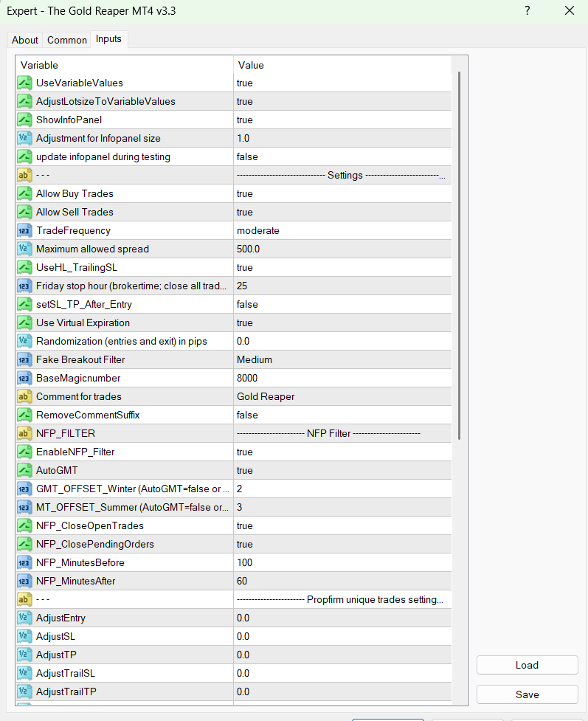Viewport: 588px width, 721px height.
Task: Close the Gold Reaper expert dialog
Action: point(569,10)
